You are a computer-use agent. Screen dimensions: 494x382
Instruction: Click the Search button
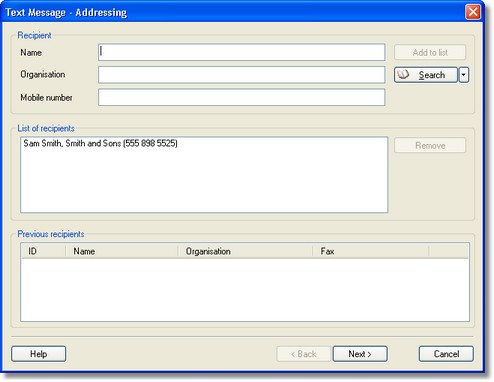click(x=426, y=75)
